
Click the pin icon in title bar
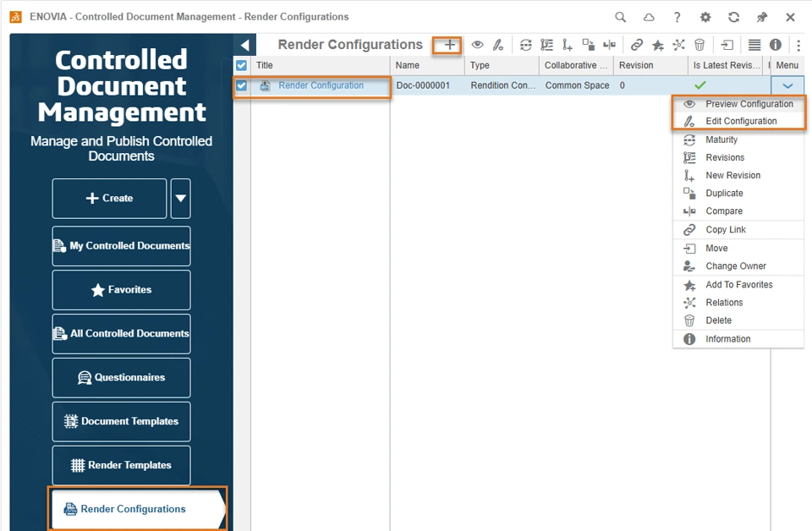pyautogui.click(x=762, y=17)
